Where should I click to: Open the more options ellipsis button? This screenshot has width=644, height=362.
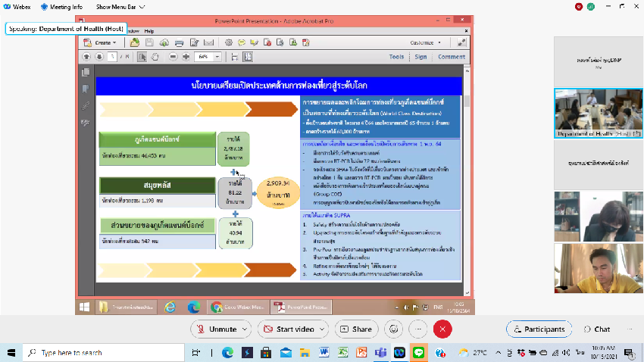417,329
